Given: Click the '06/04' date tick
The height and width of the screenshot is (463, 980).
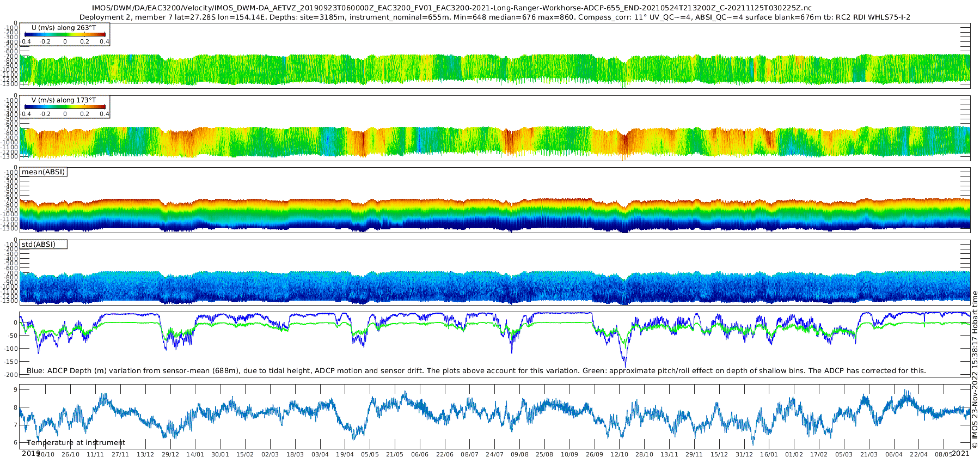Looking at the screenshot, I should point(894,454).
